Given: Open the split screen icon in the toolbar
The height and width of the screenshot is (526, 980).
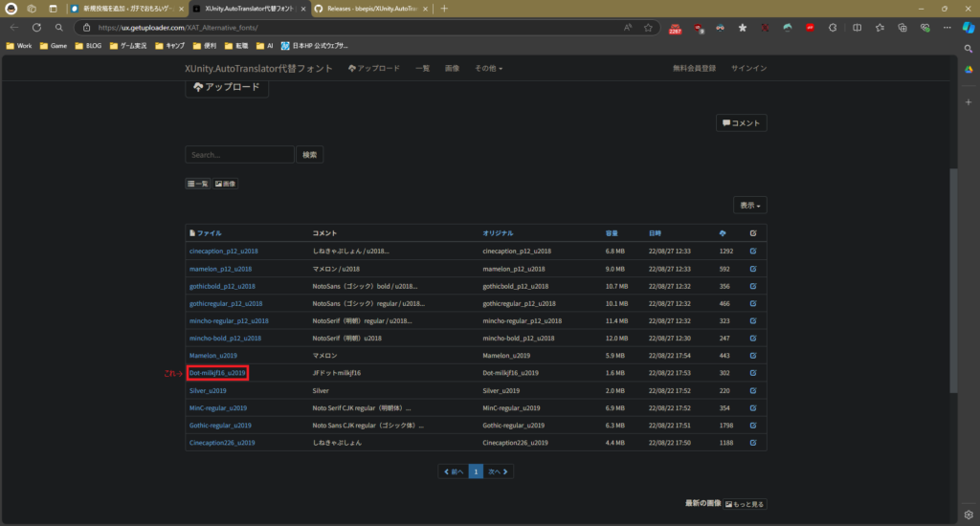Looking at the screenshot, I should (x=857, y=28).
